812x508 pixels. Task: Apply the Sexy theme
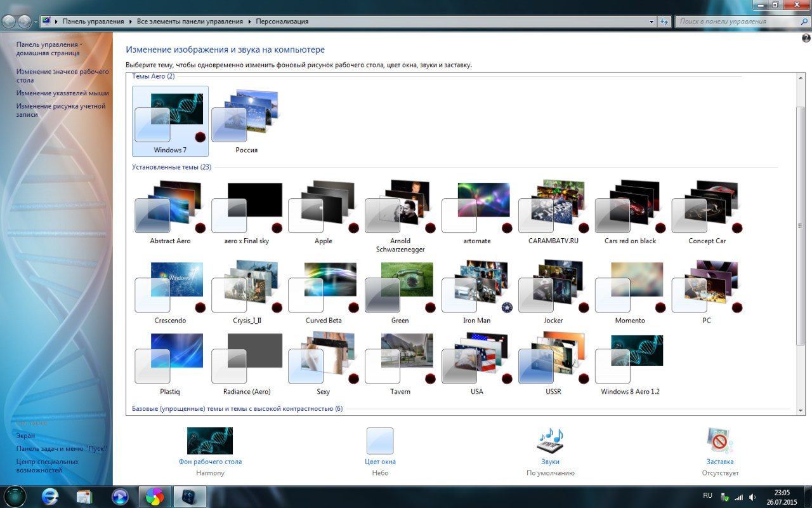(324, 363)
